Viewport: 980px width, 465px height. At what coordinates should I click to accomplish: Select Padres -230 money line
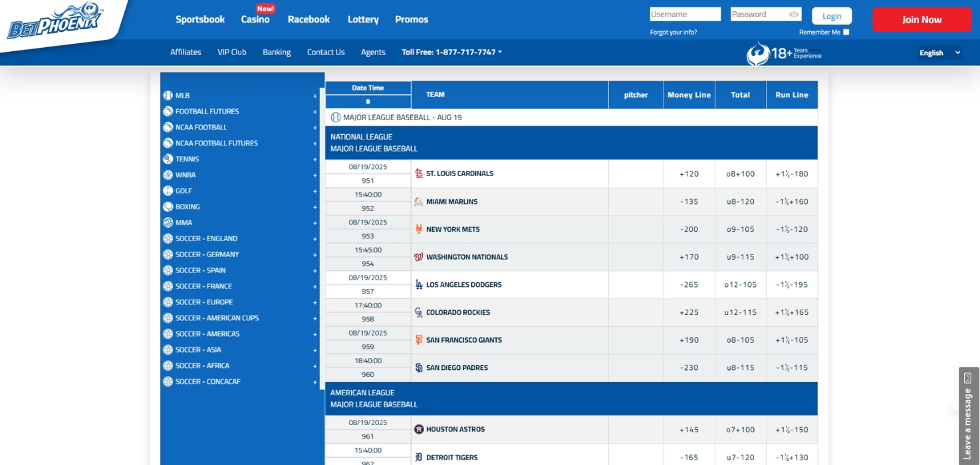point(689,368)
